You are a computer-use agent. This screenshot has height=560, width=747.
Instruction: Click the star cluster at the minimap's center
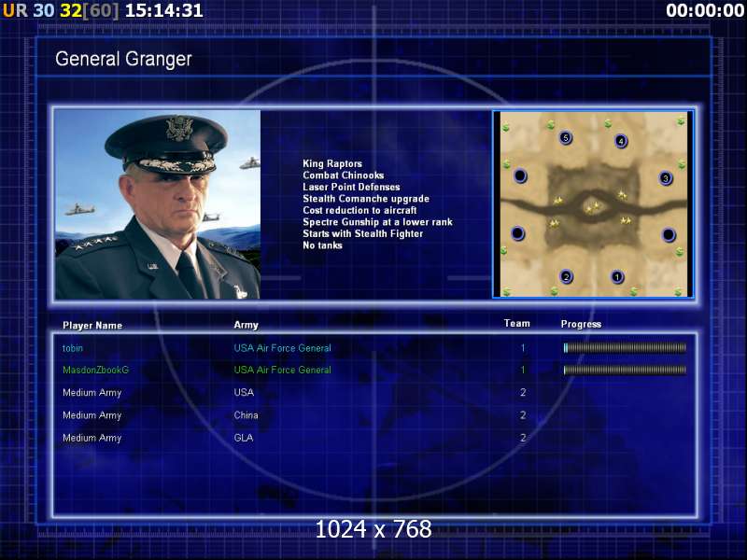click(x=593, y=207)
